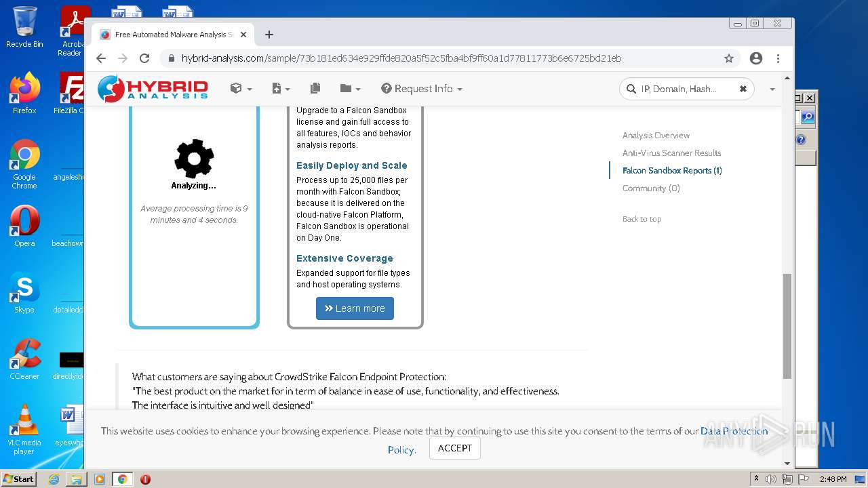This screenshot has width=868, height=488.
Task: Accept the cookies notice
Action: 454,448
